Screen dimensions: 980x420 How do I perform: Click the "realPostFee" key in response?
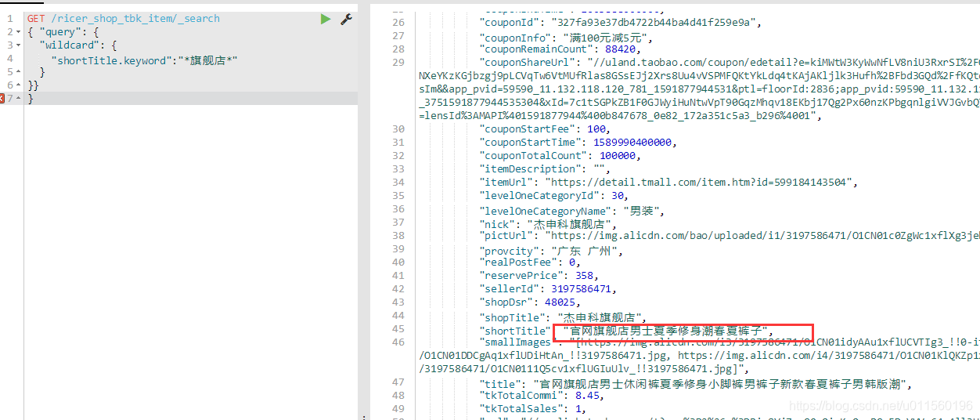point(518,262)
